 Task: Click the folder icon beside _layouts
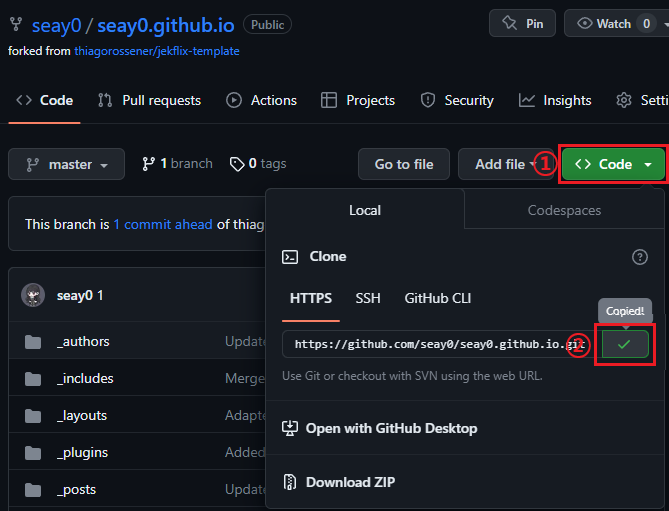[x=33, y=416]
